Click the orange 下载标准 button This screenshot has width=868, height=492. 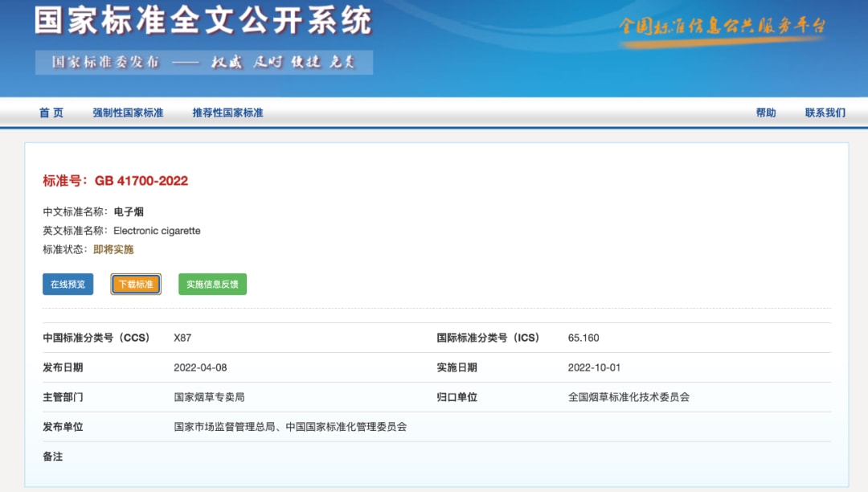coord(136,285)
